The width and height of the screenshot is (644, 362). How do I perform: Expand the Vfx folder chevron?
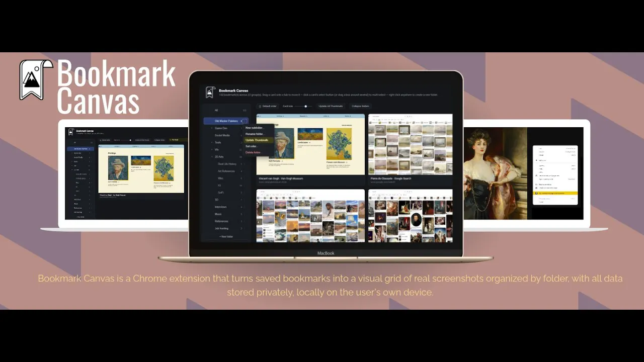(212, 149)
